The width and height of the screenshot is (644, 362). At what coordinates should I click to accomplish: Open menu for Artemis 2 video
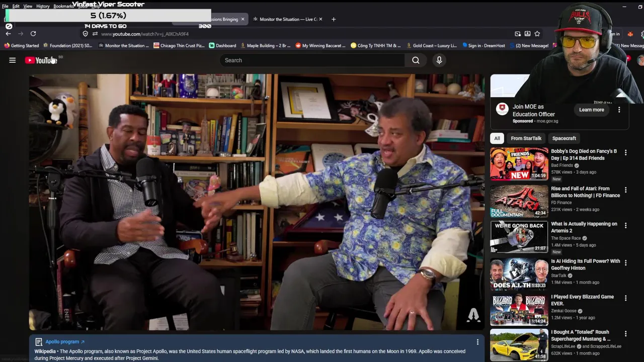pos(626,226)
